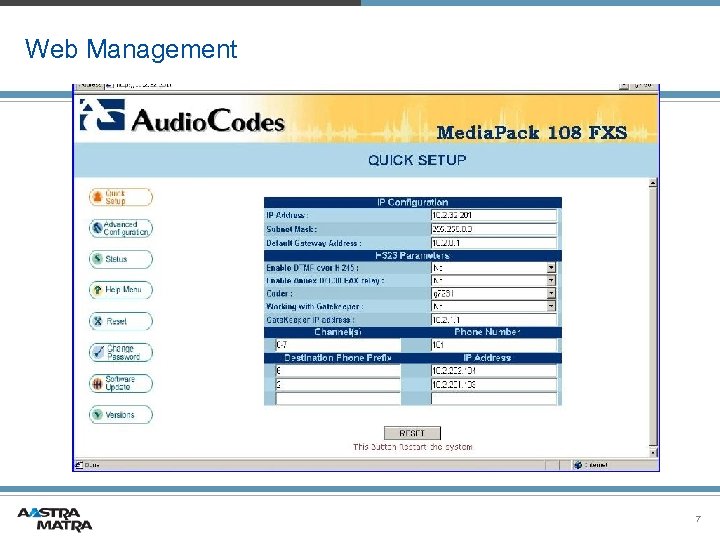This screenshot has height=540, width=720.
Task: Click the second destination IP Address field
Action: [494, 384]
